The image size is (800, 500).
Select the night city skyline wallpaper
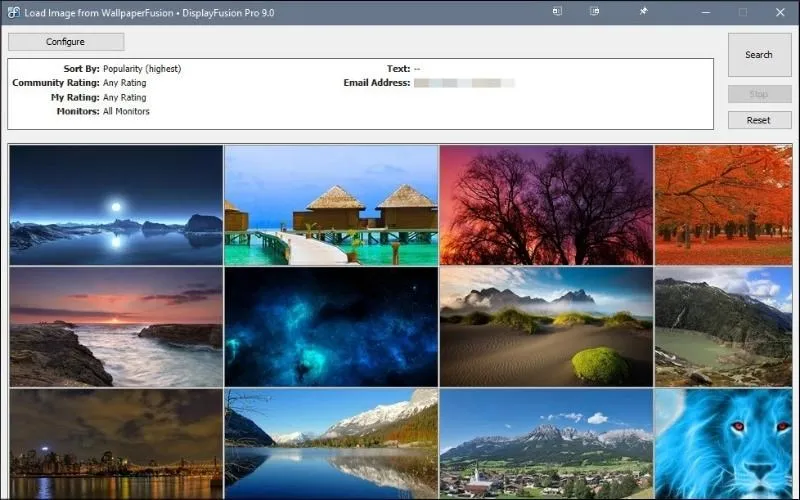tap(116, 444)
